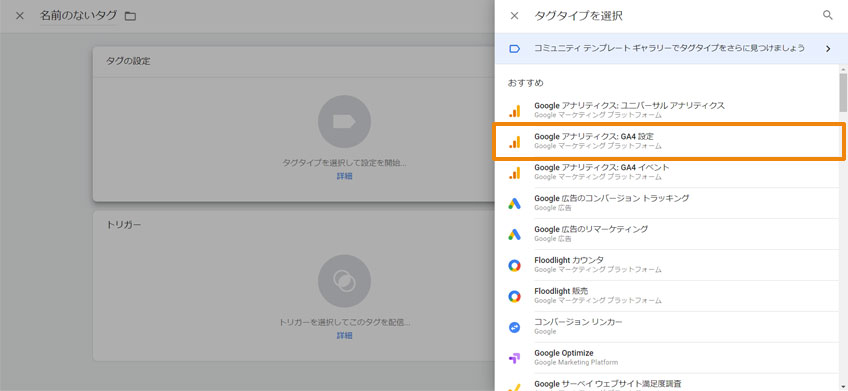Click tag configuration placeholder icon
Image resolution: width=848 pixels, height=391 pixels.
click(344, 122)
